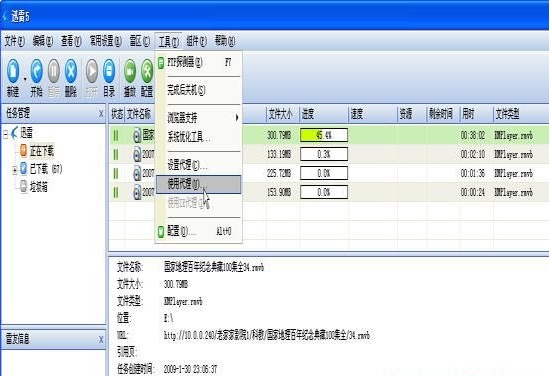Click the 45.4% progress bar
Image resolution: width=552 pixels, height=376 pixels.
point(324,135)
